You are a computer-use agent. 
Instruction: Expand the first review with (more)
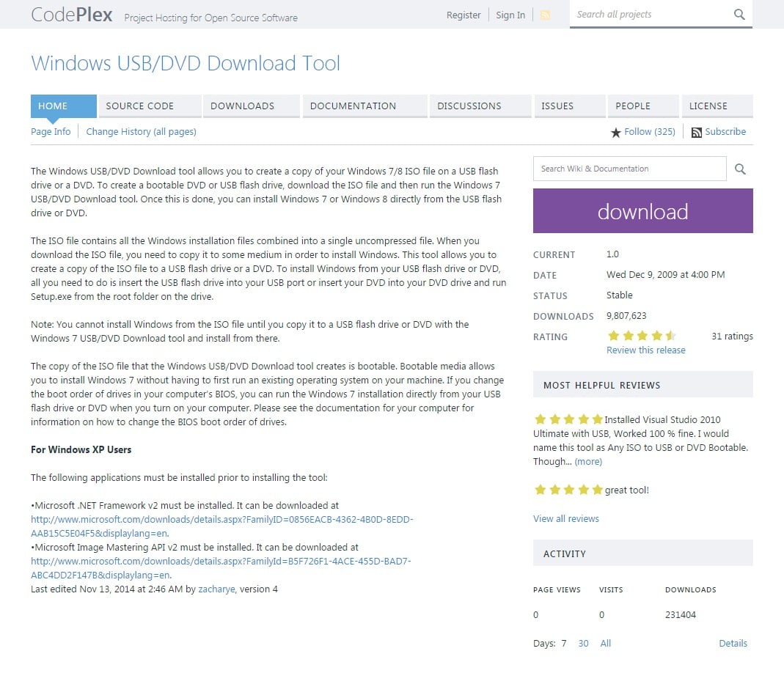[588, 462]
